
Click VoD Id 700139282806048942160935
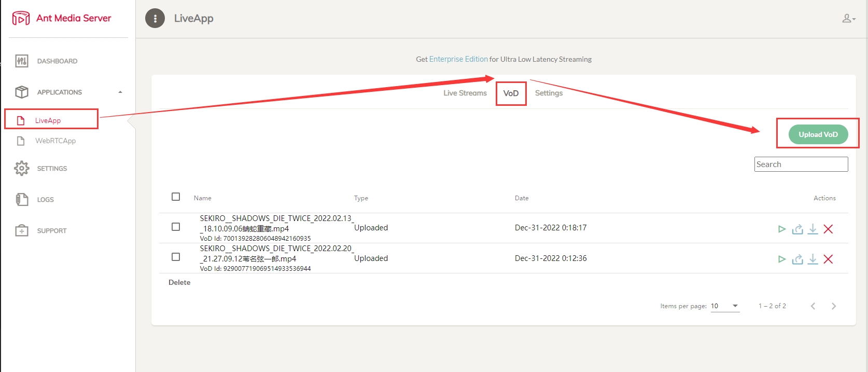[255, 239]
